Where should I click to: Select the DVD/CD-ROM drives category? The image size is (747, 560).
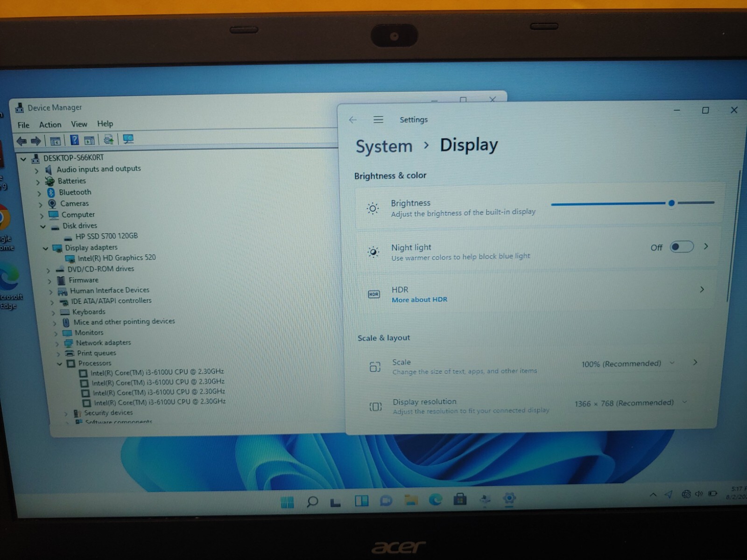pyautogui.click(x=100, y=269)
